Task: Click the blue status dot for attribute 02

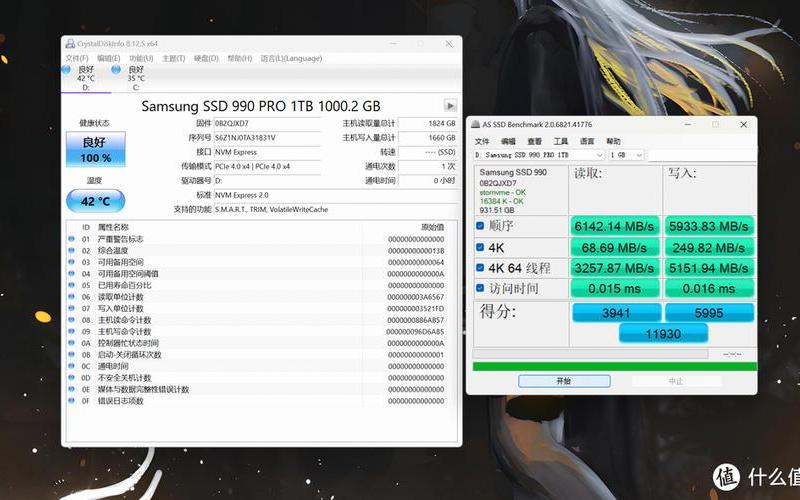Action: [x=71, y=251]
